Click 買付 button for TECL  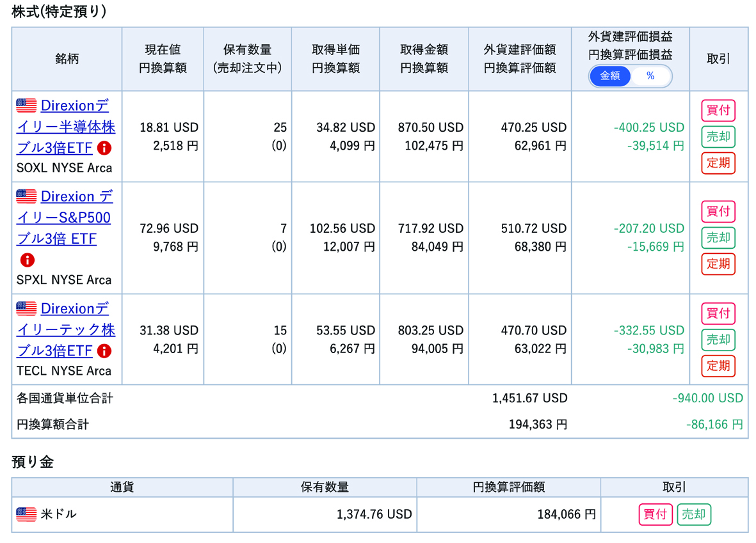(718, 313)
